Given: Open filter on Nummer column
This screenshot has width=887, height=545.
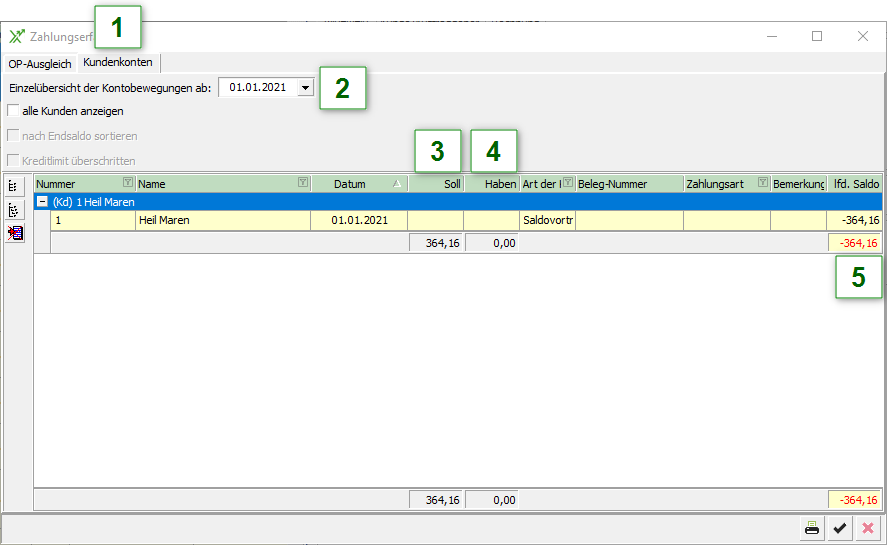Looking at the screenshot, I should coord(127,184).
